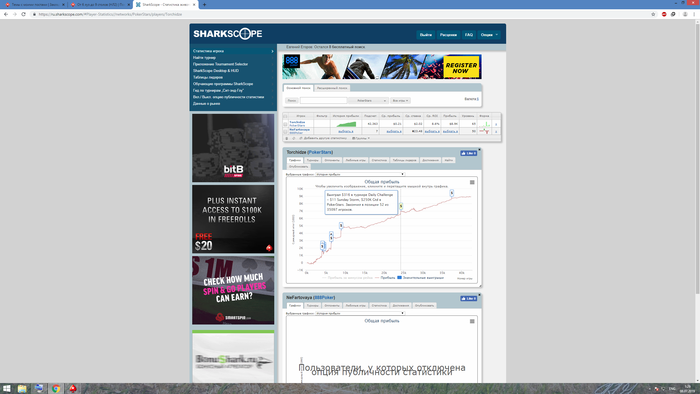Image resolution: width=700 pixels, height=394 pixels.
Task: Open Chrome from taskbar
Action: (x=56, y=389)
